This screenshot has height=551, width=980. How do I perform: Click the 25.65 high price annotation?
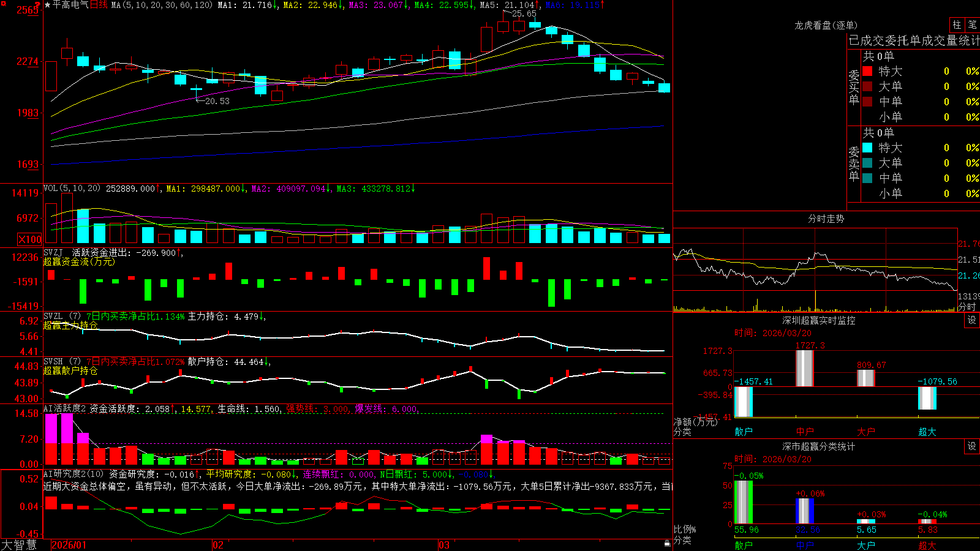[x=524, y=13]
